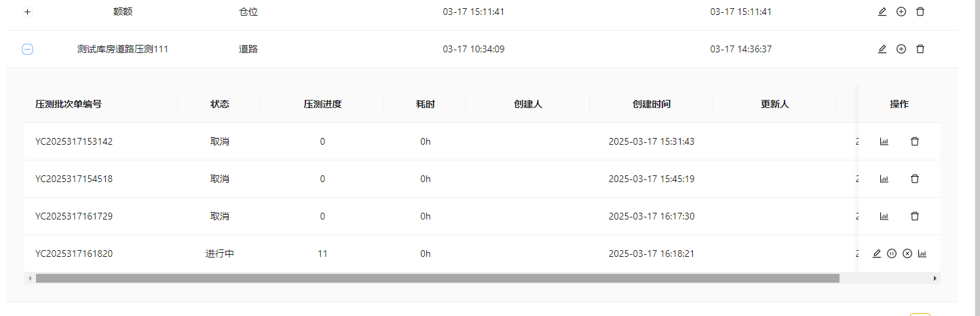View chart for batch YC2025317153142
Viewport: 980px width, 316px height.
(x=884, y=141)
